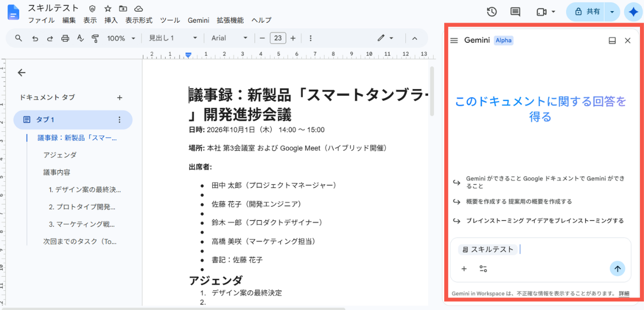Open the Google Docs home icon

click(x=14, y=13)
